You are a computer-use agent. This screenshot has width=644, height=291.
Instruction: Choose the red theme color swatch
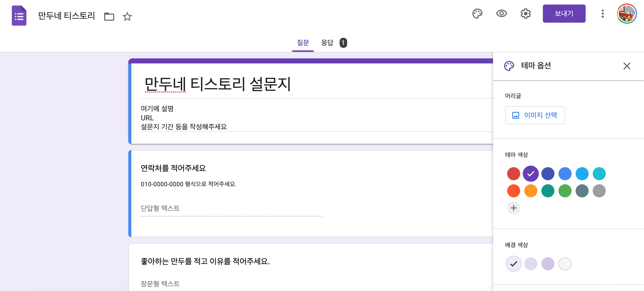(513, 174)
